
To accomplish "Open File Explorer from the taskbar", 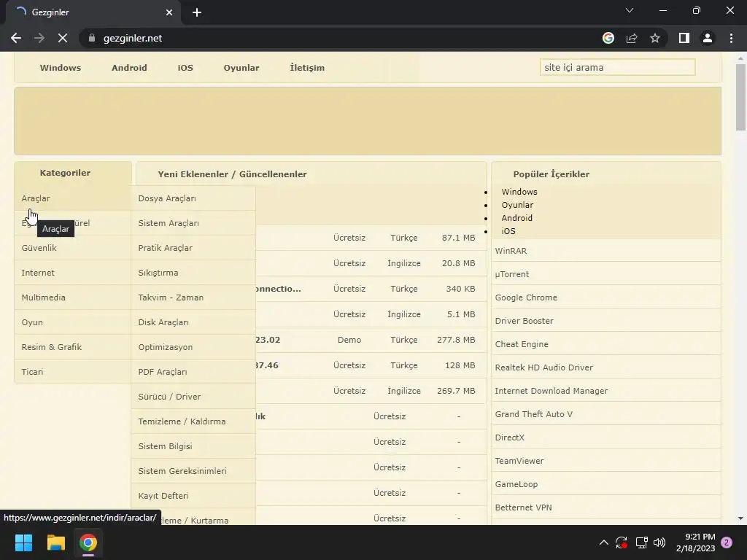I will (55, 542).
